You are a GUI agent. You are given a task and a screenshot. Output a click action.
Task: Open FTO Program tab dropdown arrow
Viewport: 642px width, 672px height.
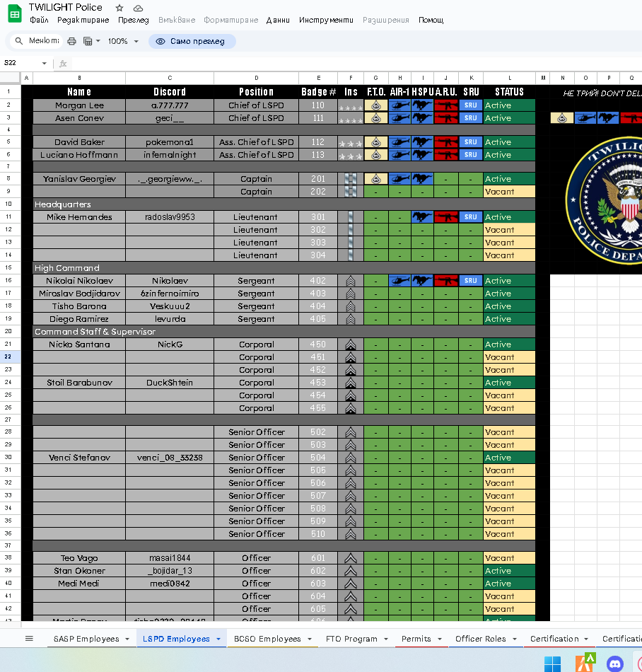coord(386,639)
